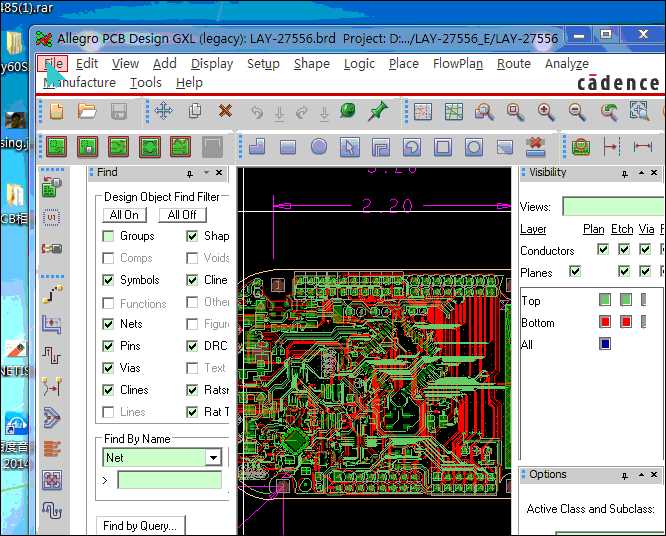Open the Route menu
Image resolution: width=666 pixels, height=536 pixels.
(x=514, y=64)
